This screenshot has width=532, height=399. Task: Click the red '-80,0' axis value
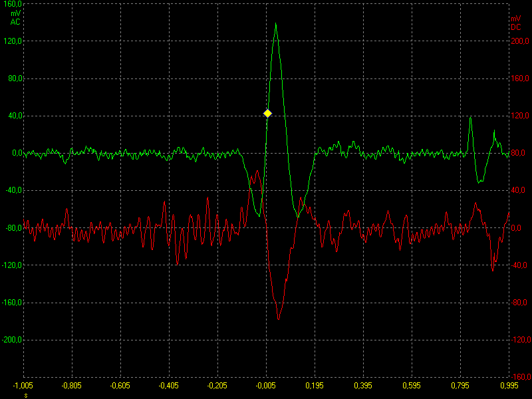pyautogui.click(x=519, y=303)
